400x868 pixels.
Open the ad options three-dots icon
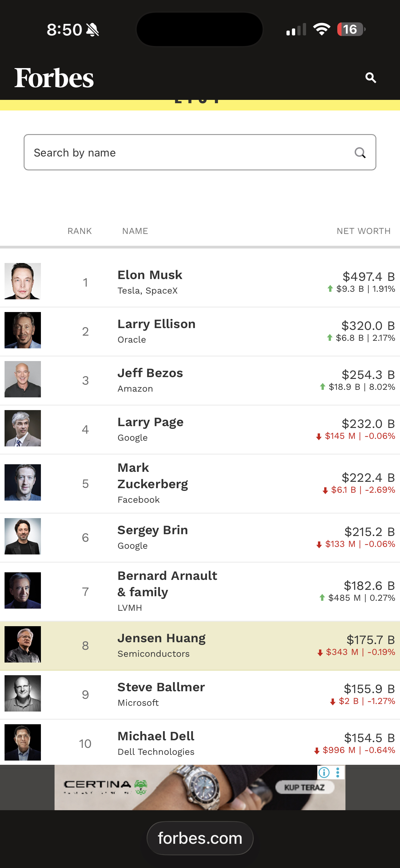point(338,772)
